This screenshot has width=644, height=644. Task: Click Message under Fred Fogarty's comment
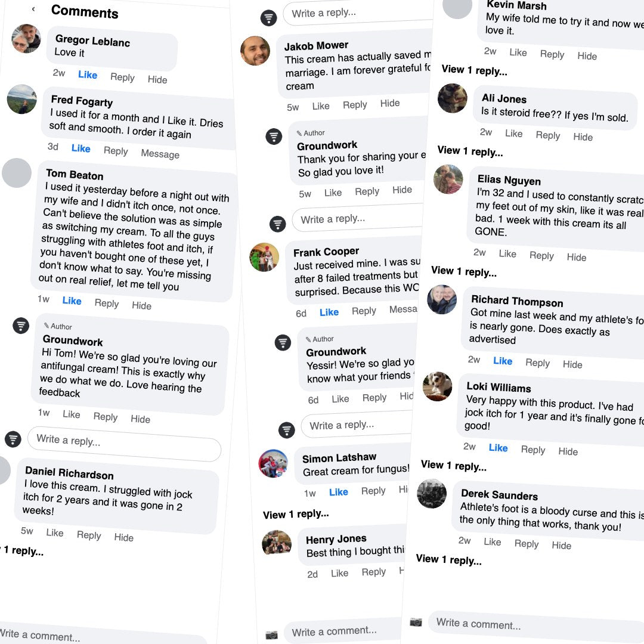[x=160, y=154]
